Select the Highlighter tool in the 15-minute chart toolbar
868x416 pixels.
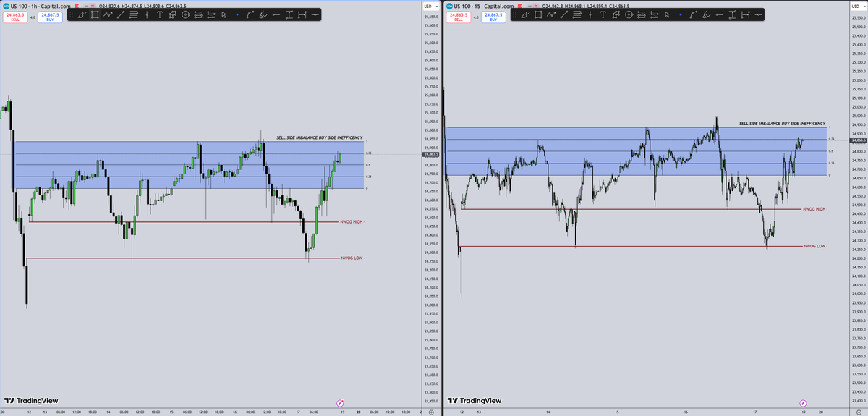pos(707,14)
